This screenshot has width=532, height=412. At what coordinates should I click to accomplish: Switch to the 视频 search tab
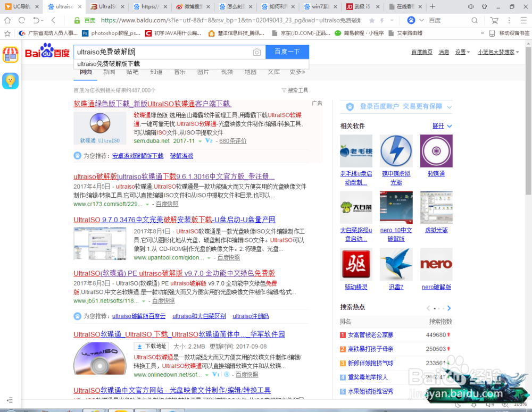click(x=227, y=72)
